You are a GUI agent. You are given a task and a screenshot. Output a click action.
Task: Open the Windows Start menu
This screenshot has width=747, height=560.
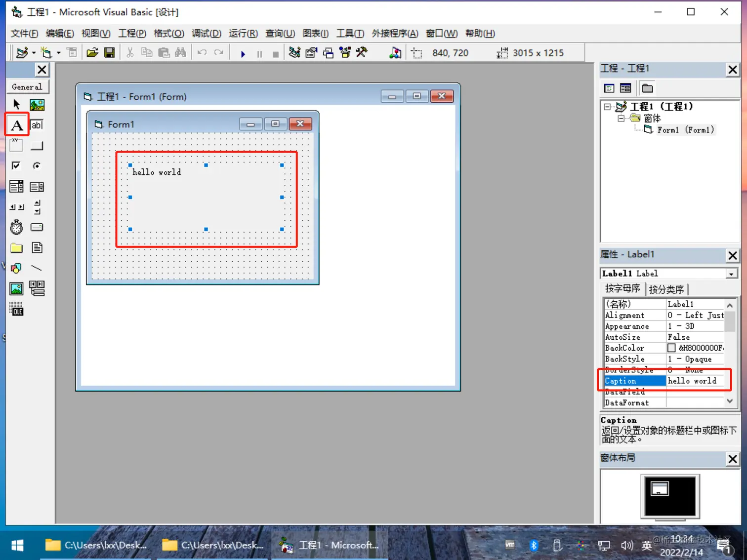pyautogui.click(x=17, y=545)
